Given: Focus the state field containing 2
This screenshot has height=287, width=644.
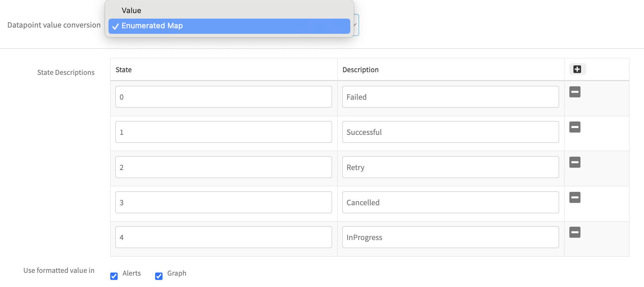Looking at the screenshot, I should 224,167.
